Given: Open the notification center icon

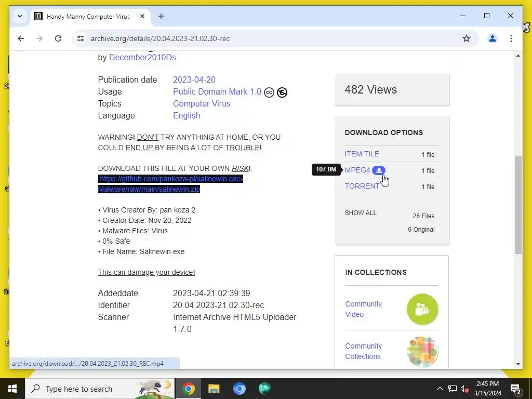Looking at the screenshot, I should coord(515,389).
